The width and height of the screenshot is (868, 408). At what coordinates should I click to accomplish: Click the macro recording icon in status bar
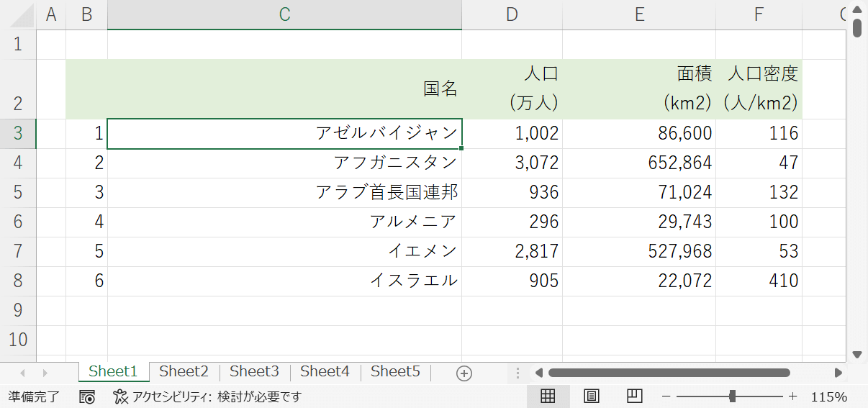coord(87,396)
